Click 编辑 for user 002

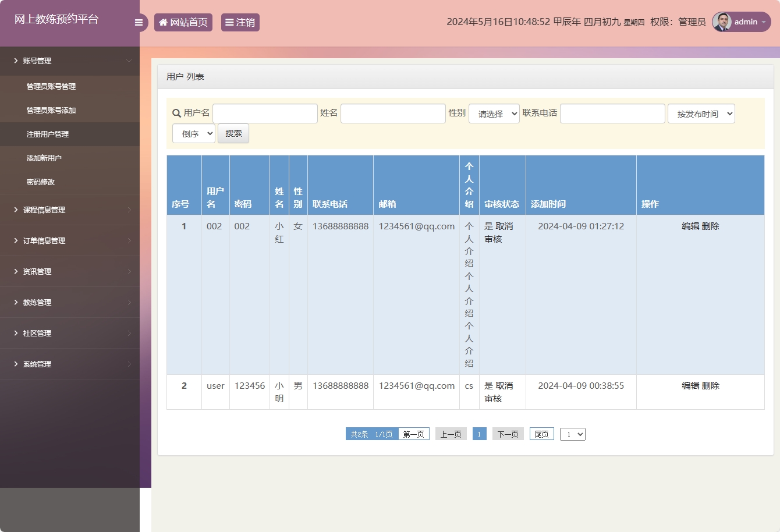coord(690,226)
